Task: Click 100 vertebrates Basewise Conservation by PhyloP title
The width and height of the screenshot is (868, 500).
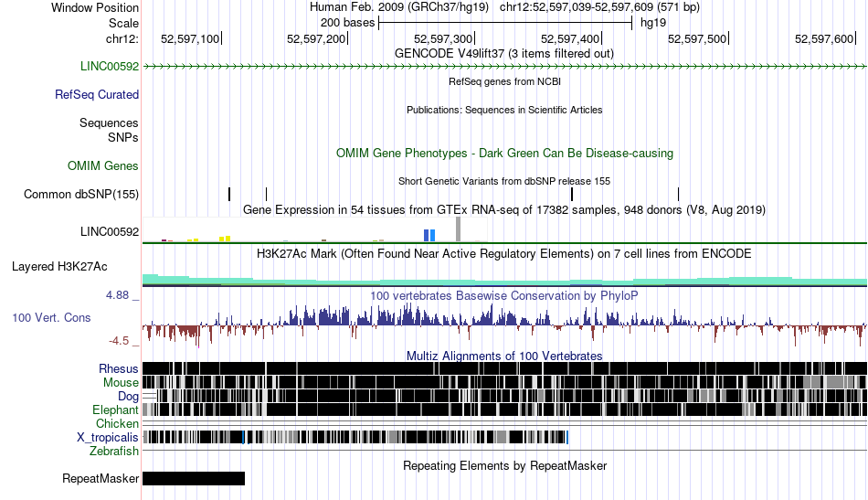Action: (503, 296)
